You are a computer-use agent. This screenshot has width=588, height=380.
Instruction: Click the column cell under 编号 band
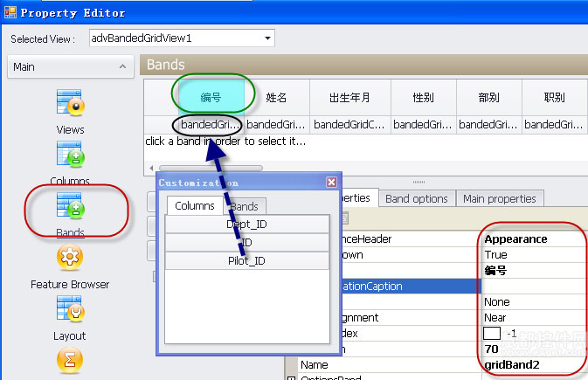(211, 125)
